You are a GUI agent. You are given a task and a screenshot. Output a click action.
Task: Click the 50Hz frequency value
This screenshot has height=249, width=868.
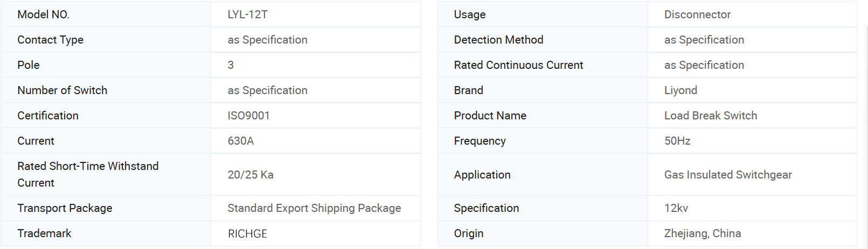(x=677, y=141)
